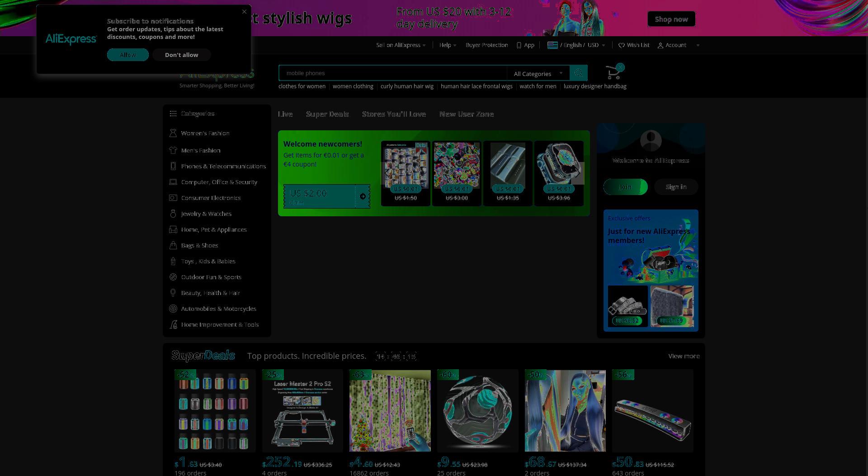
Task: Expand the Help dropdown
Action: pyautogui.click(x=448, y=45)
